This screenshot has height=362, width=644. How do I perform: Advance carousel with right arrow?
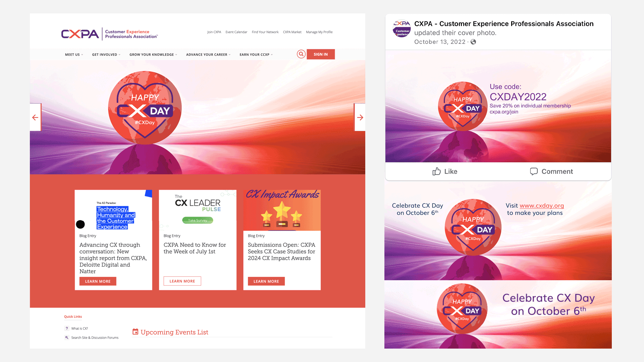(x=360, y=117)
